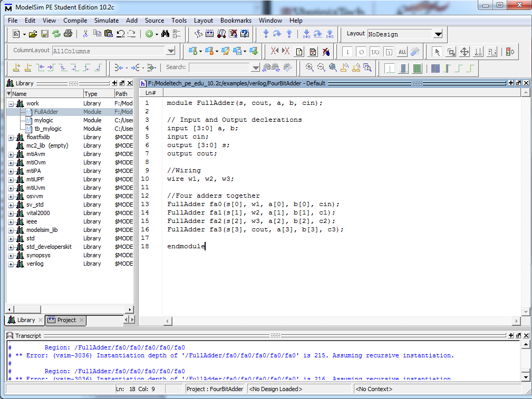Click the Open folder icon
The width and height of the screenshot is (532, 399).
point(33,34)
